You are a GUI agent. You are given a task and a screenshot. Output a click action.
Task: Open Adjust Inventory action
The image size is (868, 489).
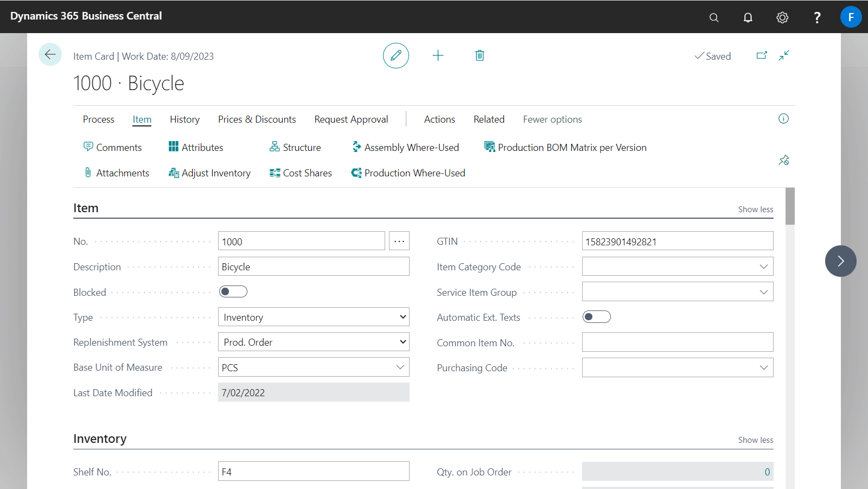point(209,173)
